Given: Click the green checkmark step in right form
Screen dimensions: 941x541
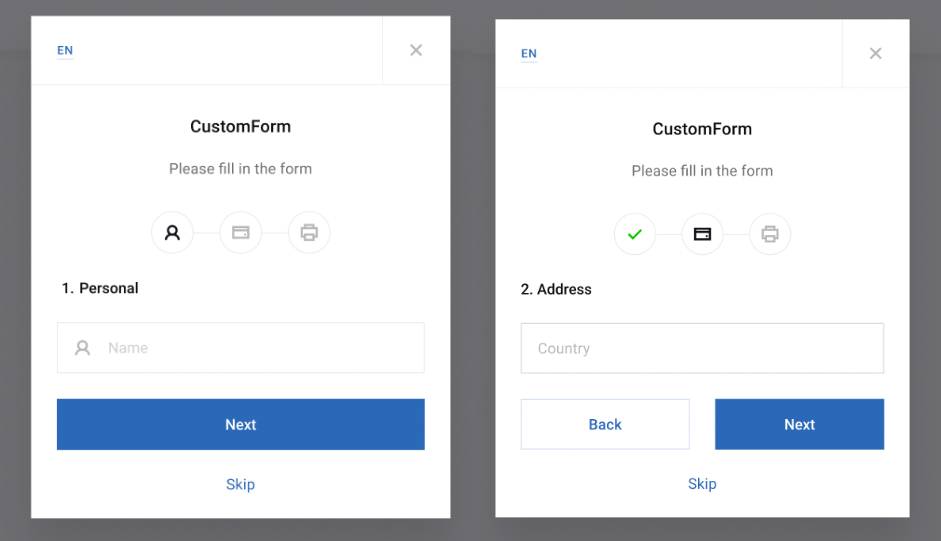Looking at the screenshot, I should (634, 234).
